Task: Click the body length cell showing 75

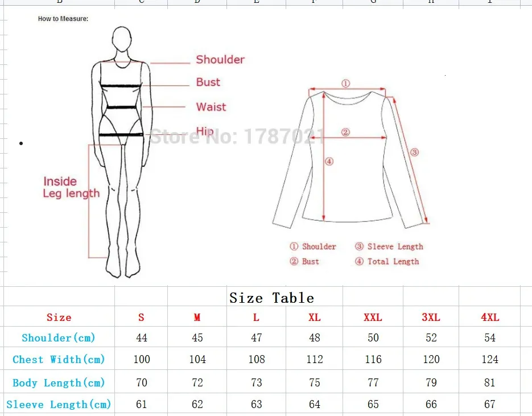Action: [315, 382]
